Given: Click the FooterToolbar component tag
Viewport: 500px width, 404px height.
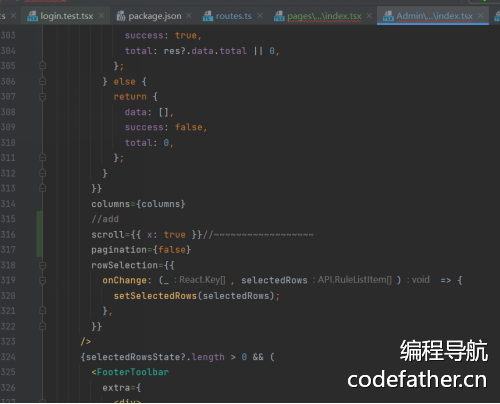Looking at the screenshot, I should point(133,372).
